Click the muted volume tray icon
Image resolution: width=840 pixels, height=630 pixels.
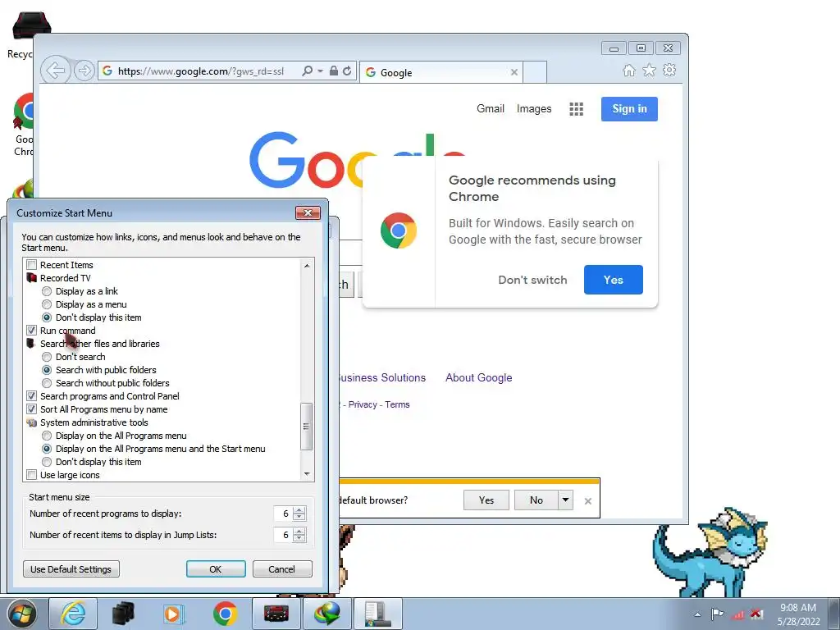pos(756,614)
